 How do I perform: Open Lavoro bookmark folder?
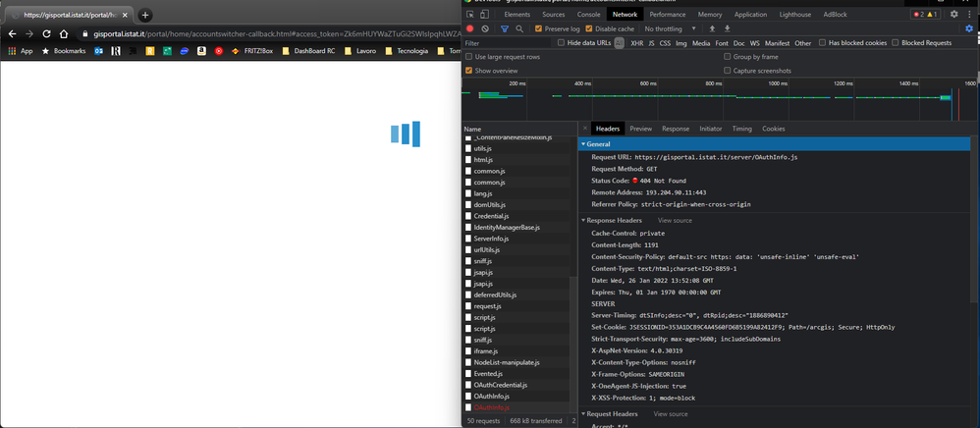360,51
